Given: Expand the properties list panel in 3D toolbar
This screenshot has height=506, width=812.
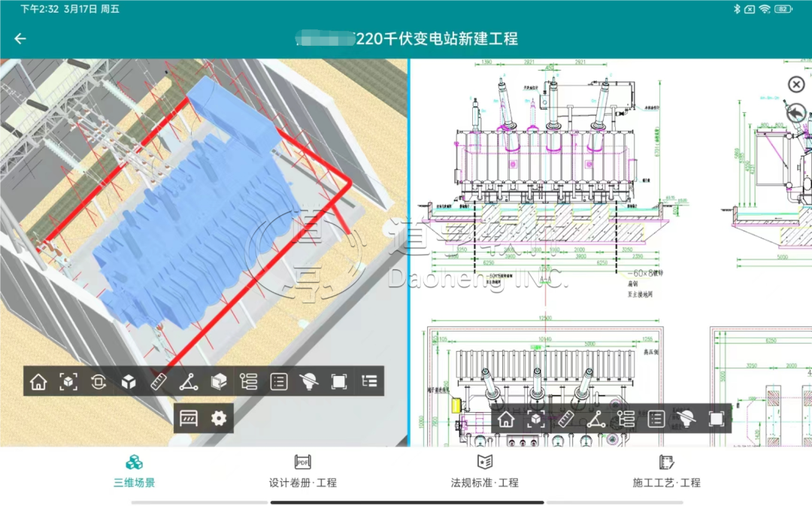Looking at the screenshot, I should 279,382.
